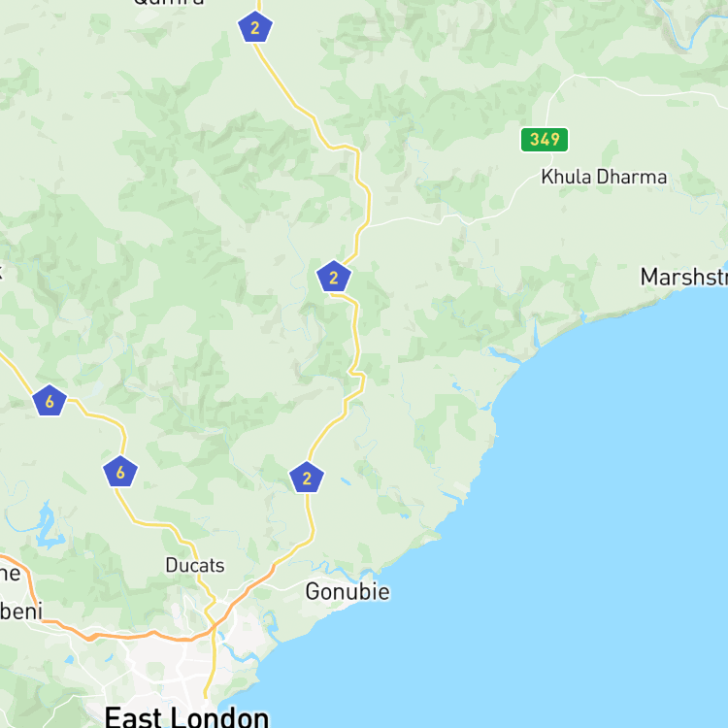728x728 pixels.
Task: Select the route 6 shield nearest the western edge
Action: tap(50, 401)
